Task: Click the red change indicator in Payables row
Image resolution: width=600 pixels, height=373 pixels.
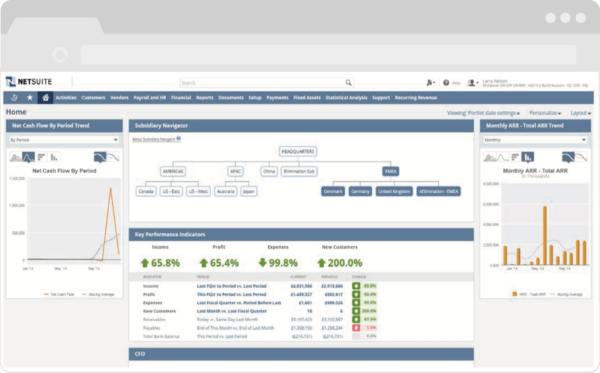Action: coord(356,328)
